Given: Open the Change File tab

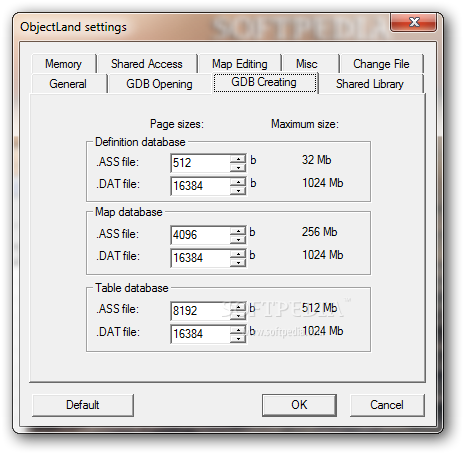Looking at the screenshot, I should click(381, 64).
